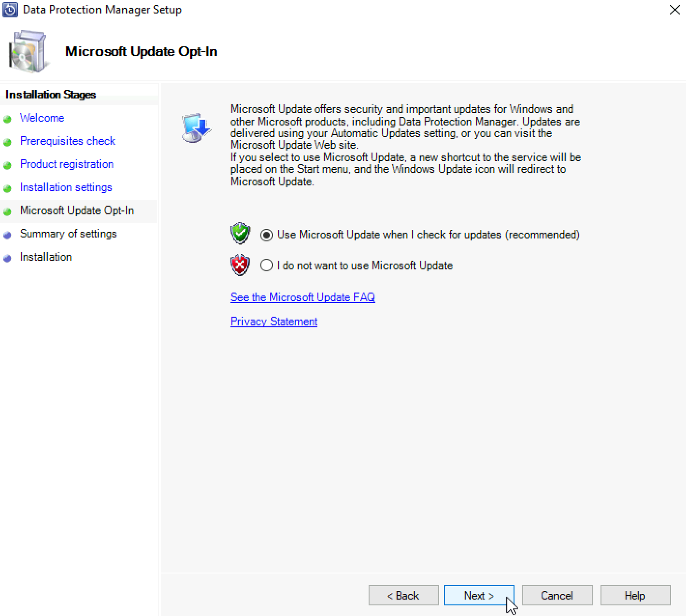This screenshot has width=686, height=616.
Task: Click the paragraph describing Microsoft Update
Action: point(406,145)
